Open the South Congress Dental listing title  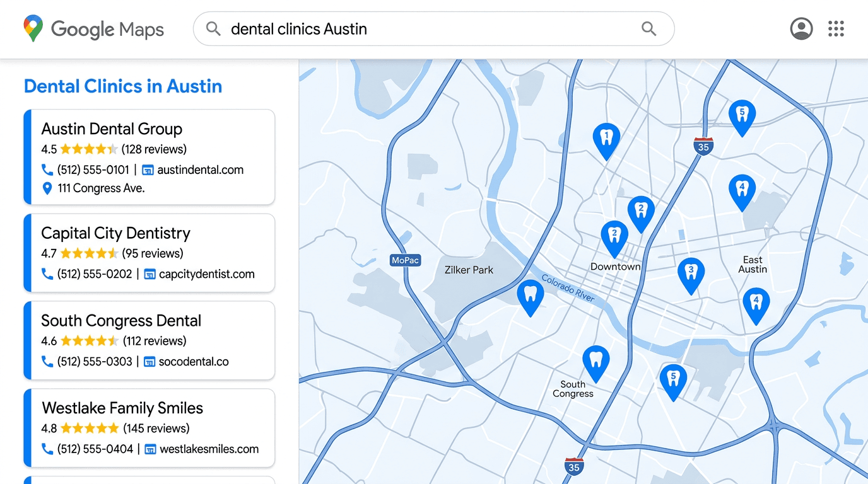coord(121,321)
